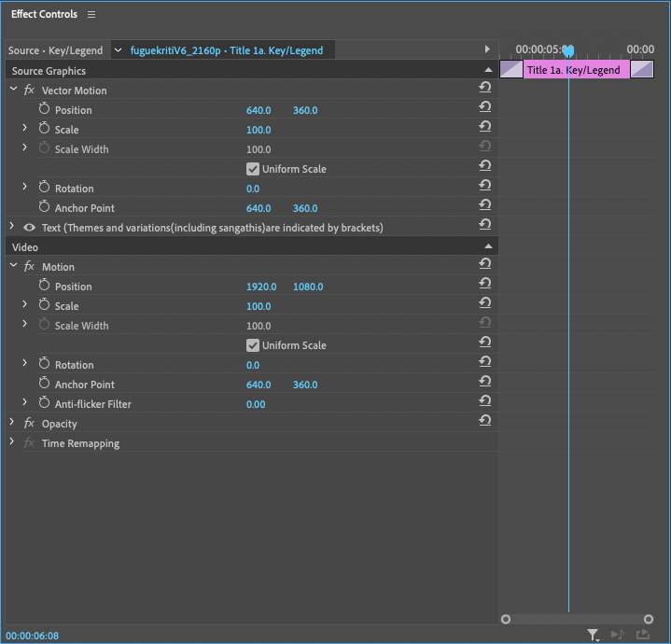The image size is (671, 644).
Task: Click the 00:00:06:08 timecode display
Action: click(x=33, y=636)
